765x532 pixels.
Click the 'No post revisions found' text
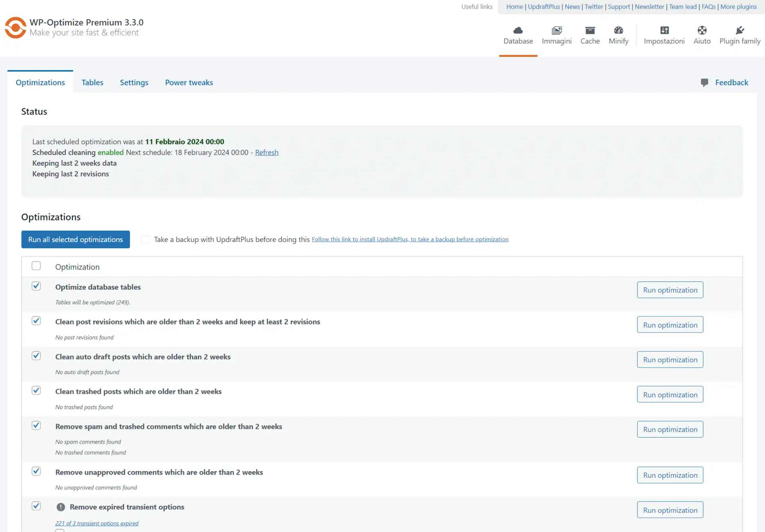[84, 338]
